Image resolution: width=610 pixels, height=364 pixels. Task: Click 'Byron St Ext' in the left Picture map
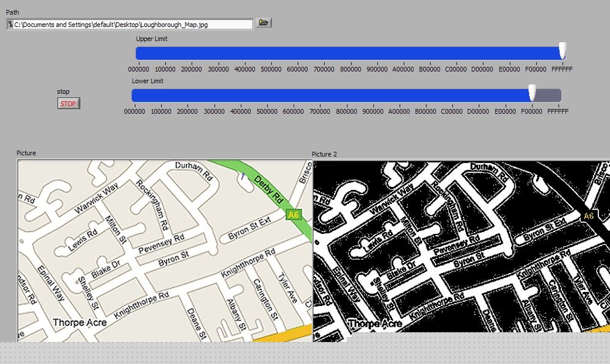[249, 228]
